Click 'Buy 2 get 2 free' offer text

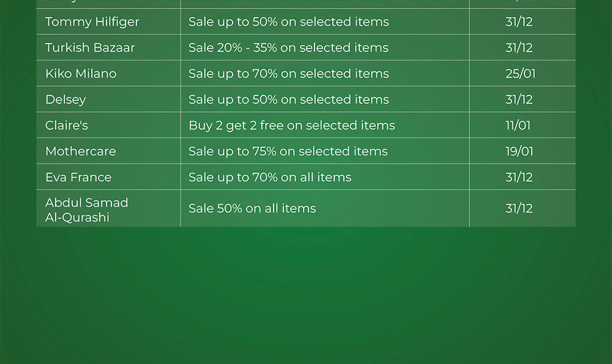coord(291,125)
